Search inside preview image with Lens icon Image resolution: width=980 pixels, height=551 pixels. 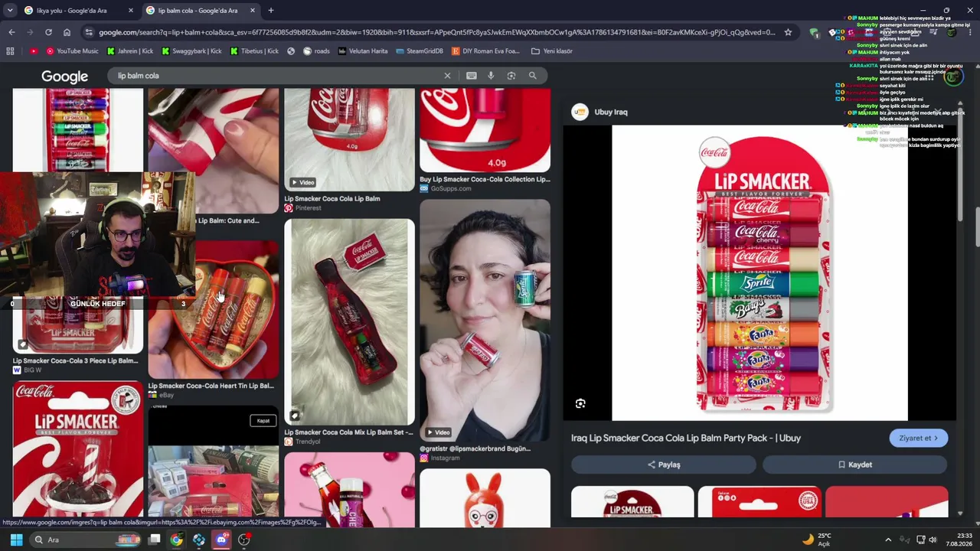(x=580, y=403)
